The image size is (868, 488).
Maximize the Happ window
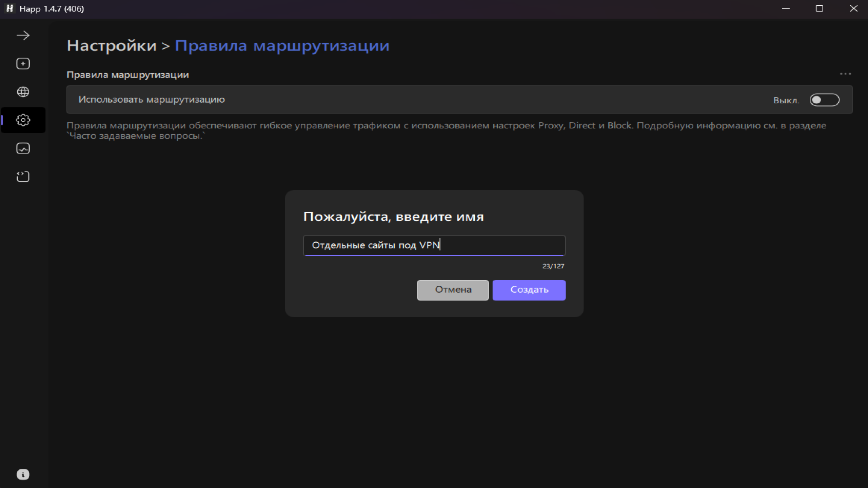[x=820, y=9]
